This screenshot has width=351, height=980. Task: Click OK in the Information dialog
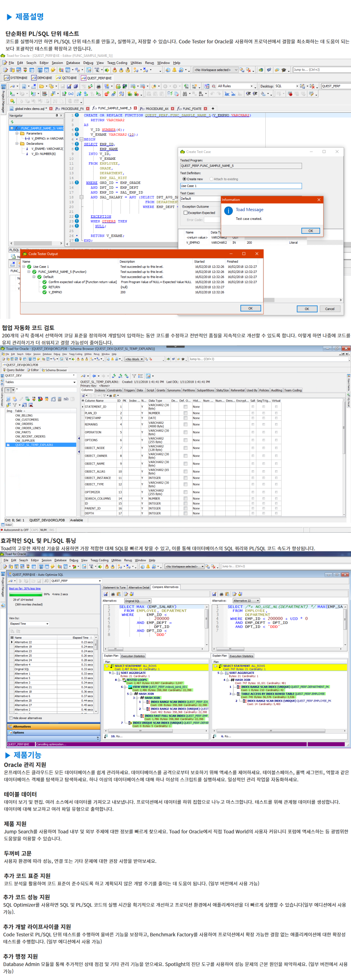coord(311,231)
